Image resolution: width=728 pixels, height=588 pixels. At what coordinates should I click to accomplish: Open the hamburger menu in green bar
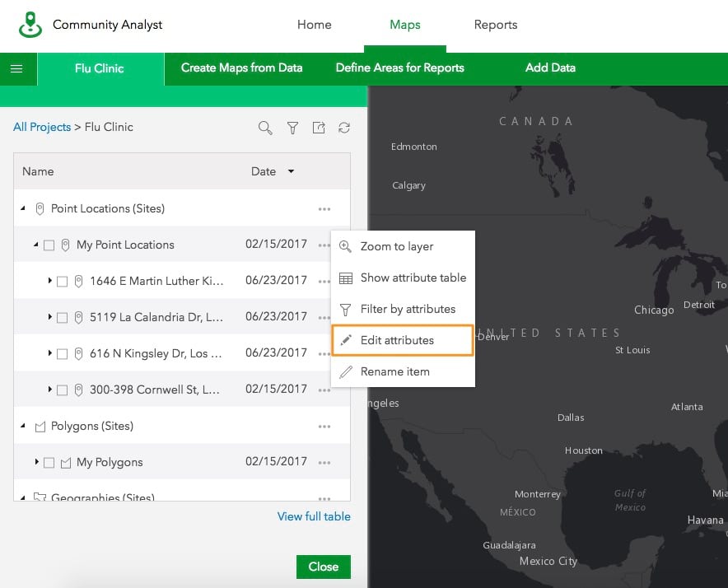(16, 68)
